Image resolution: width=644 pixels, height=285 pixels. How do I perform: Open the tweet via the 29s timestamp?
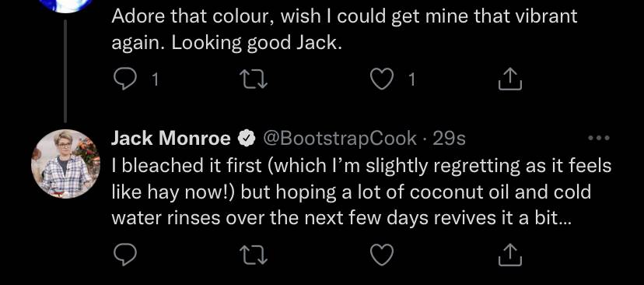point(449,139)
